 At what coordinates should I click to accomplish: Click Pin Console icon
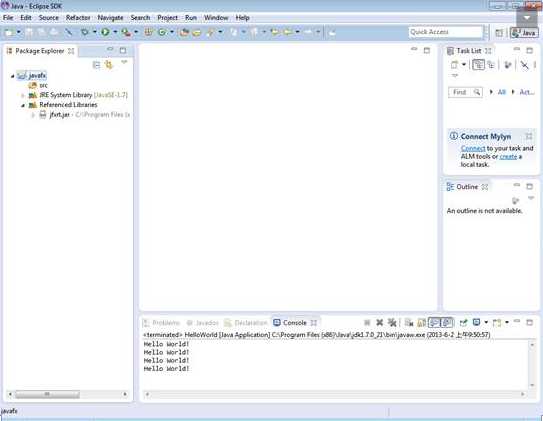(463, 323)
